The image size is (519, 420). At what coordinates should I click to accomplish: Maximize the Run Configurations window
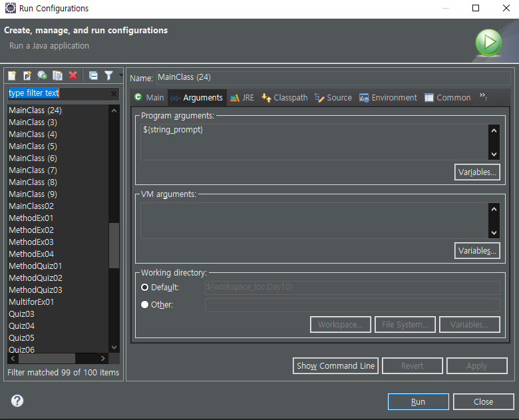[x=476, y=8]
